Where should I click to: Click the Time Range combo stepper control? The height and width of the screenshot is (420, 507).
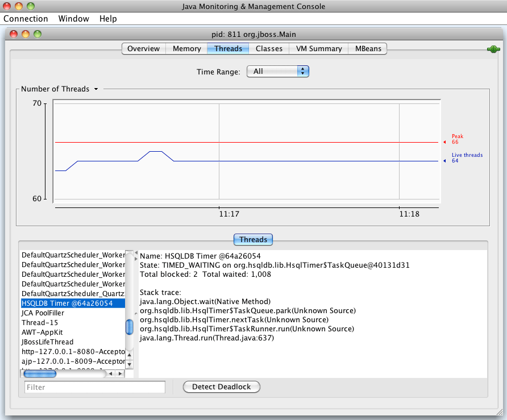pyautogui.click(x=303, y=71)
